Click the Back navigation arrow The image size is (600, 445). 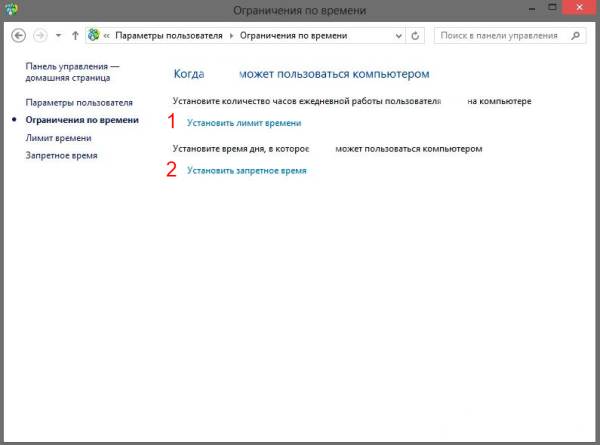[x=18, y=35]
